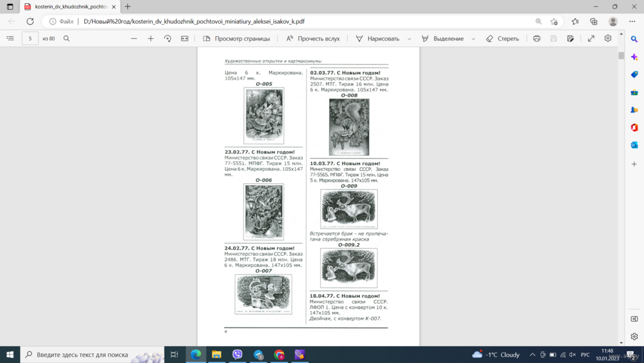Fit page to width

tap(184, 38)
